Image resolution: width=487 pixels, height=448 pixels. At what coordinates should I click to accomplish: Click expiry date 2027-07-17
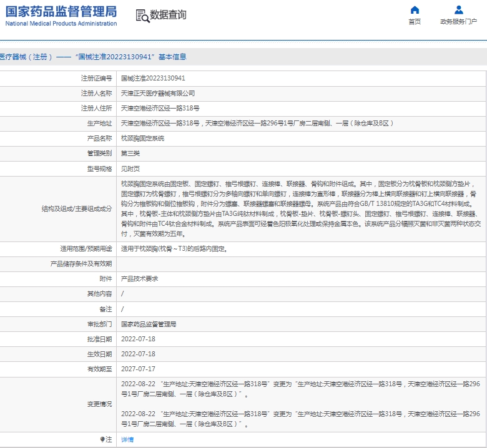tap(138, 369)
